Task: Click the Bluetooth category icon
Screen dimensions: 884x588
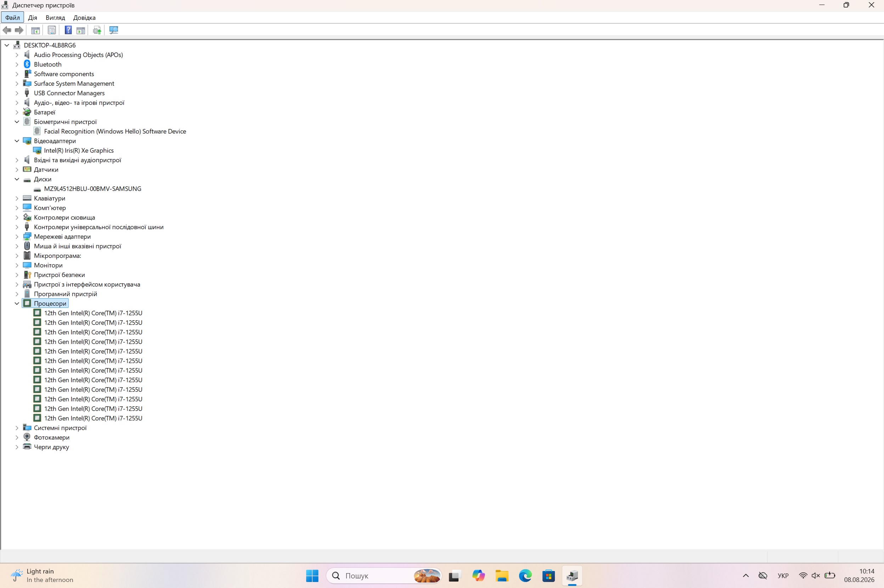Action: pyautogui.click(x=27, y=64)
